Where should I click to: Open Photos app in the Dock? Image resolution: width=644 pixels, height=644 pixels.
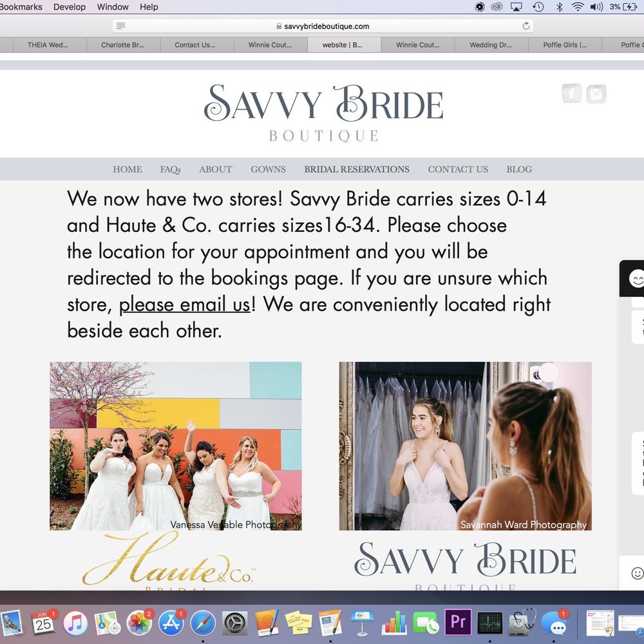(139, 623)
